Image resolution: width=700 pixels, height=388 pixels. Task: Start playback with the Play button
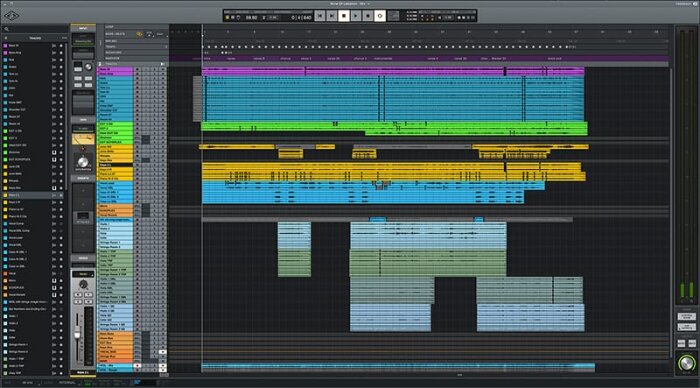pos(356,16)
